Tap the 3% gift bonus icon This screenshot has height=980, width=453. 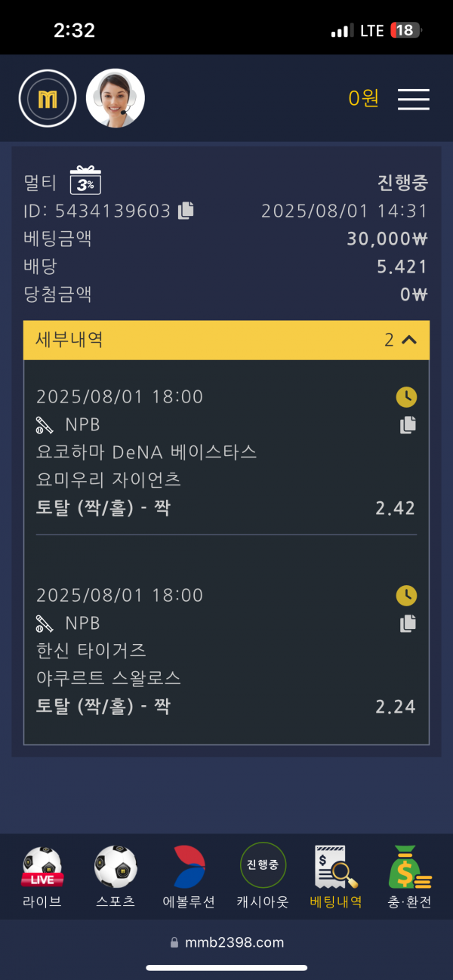click(x=85, y=181)
